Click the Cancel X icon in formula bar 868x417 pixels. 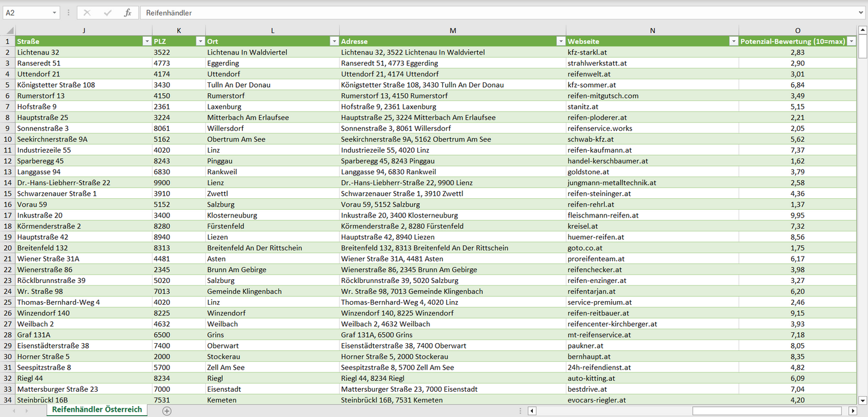pyautogui.click(x=87, y=13)
